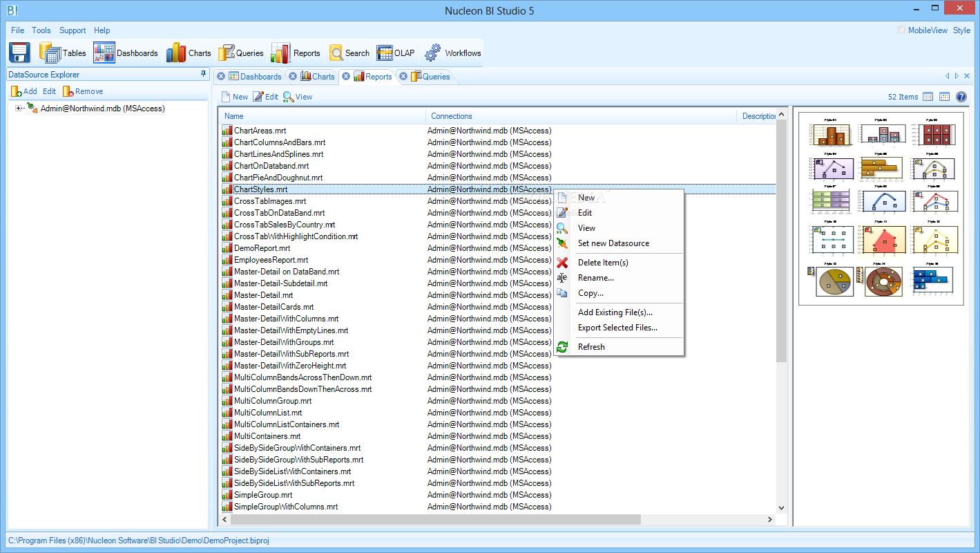Remove the selected data source

pyautogui.click(x=83, y=91)
